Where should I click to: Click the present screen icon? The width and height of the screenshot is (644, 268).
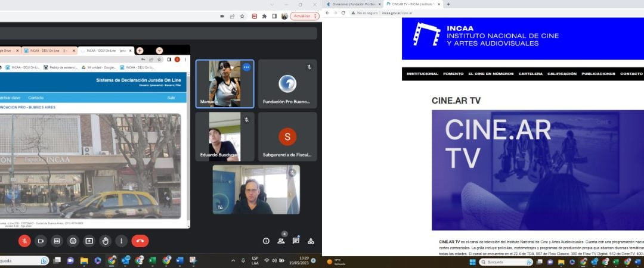(x=89, y=241)
